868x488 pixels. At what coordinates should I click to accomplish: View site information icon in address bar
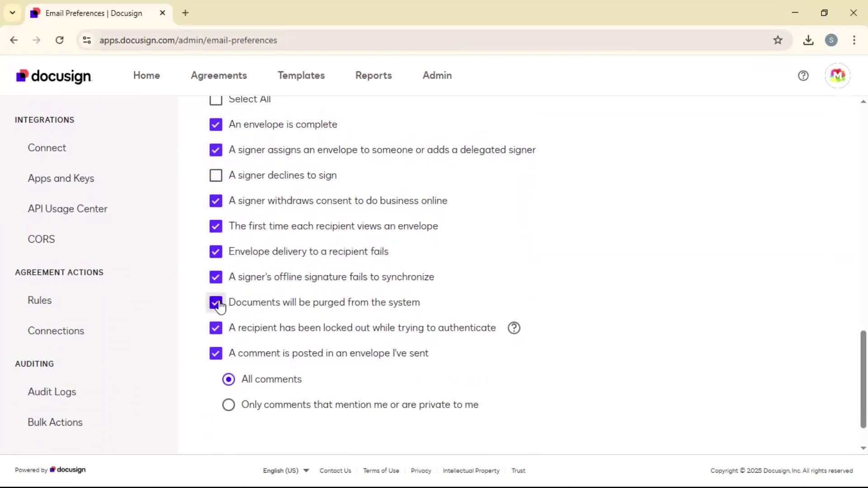[87, 40]
